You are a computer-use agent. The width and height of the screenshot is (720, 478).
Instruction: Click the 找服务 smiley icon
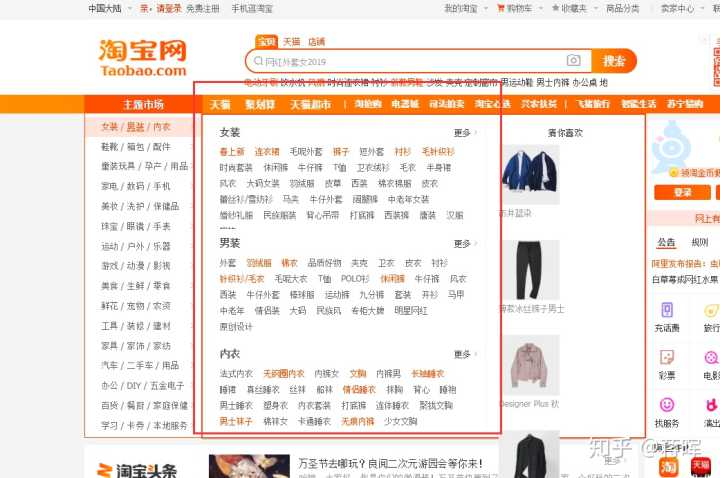pyautogui.click(x=666, y=408)
